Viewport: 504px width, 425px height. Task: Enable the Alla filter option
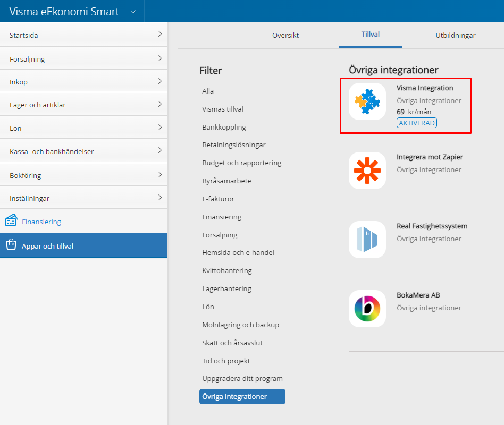click(207, 90)
